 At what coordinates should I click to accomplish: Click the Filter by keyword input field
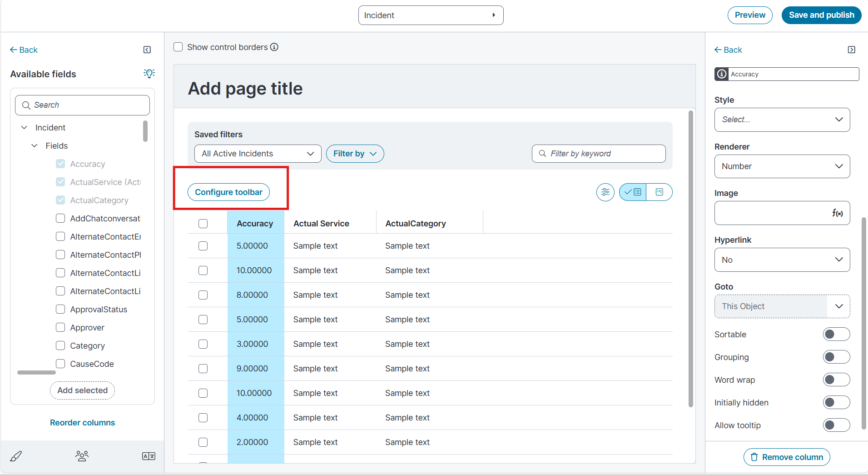pyautogui.click(x=599, y=154)
